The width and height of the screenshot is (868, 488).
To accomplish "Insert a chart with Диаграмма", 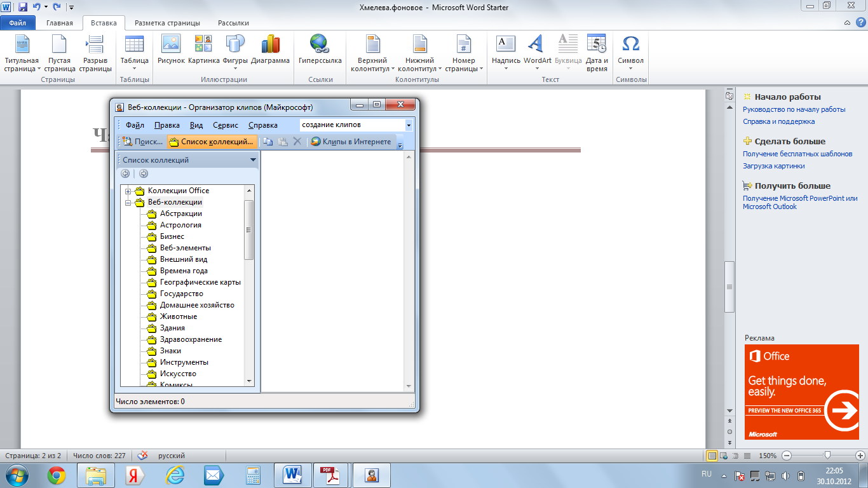I will coord(271,50).
